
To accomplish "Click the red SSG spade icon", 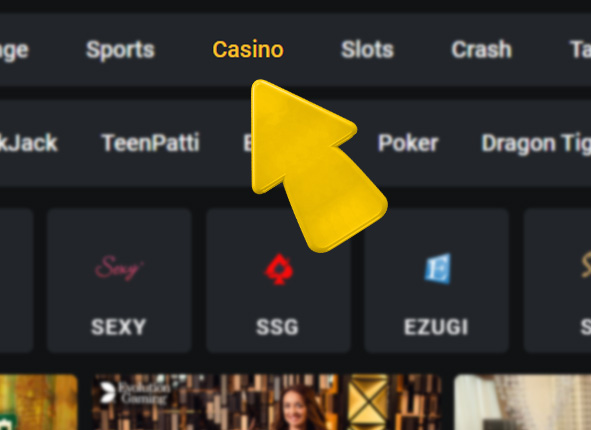I will [x=279, y=269].
